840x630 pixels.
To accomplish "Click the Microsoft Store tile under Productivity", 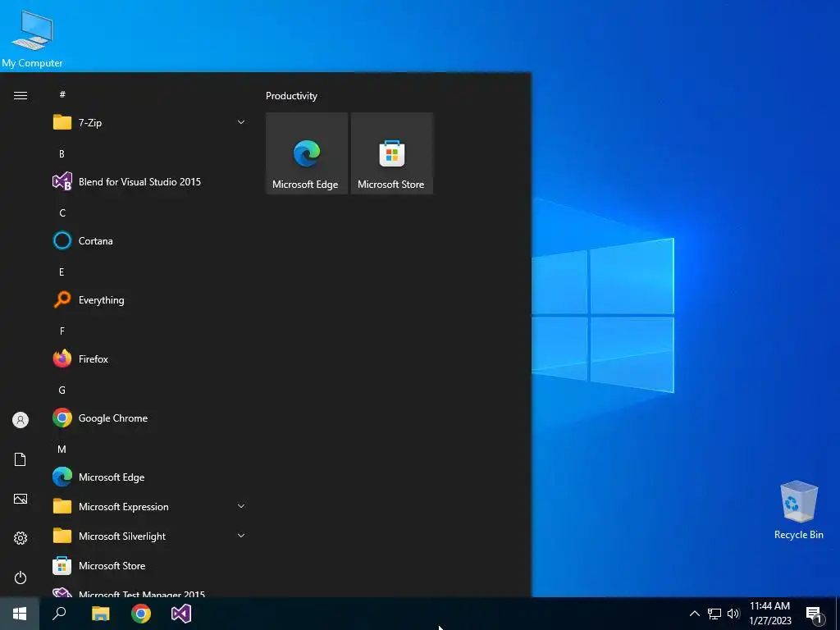I will pyautogui.click(x=391, y=153).
